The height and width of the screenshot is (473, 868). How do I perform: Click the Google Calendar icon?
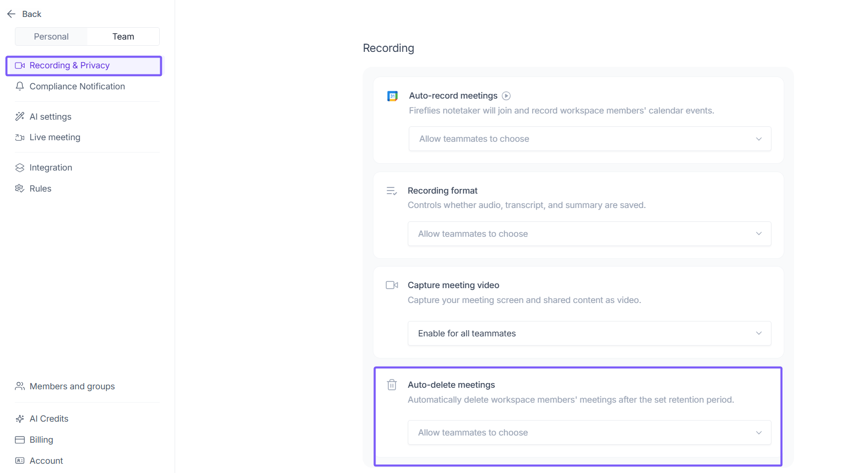coord(392,96)
